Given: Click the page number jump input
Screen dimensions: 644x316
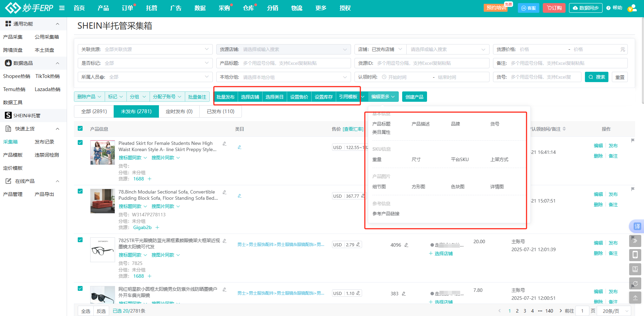Looking at the screenshot, I should tap(582, 311).
